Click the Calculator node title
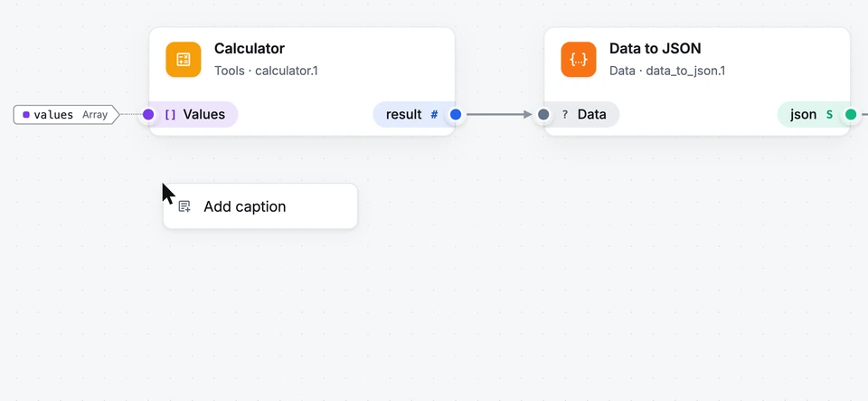The height and width of the screenshot is (401, 868). tap(250, 49)
